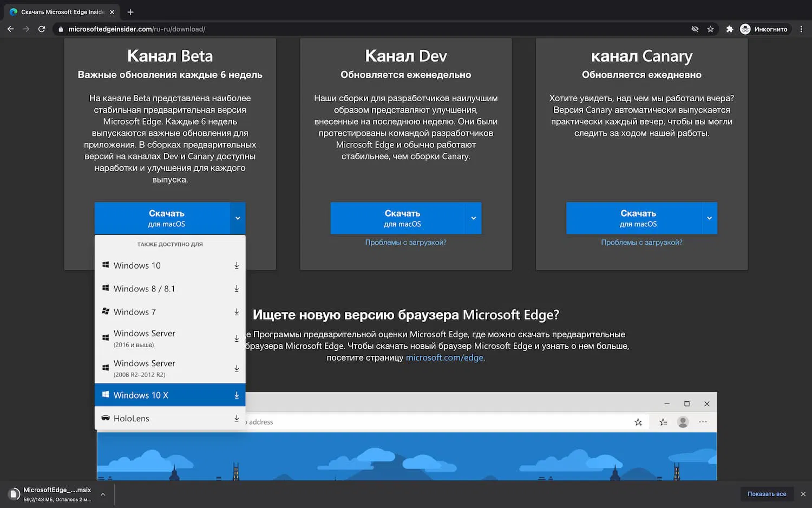
Task: Open the Chrome extensions puzzle icon
Action: (x=729, y=29)
